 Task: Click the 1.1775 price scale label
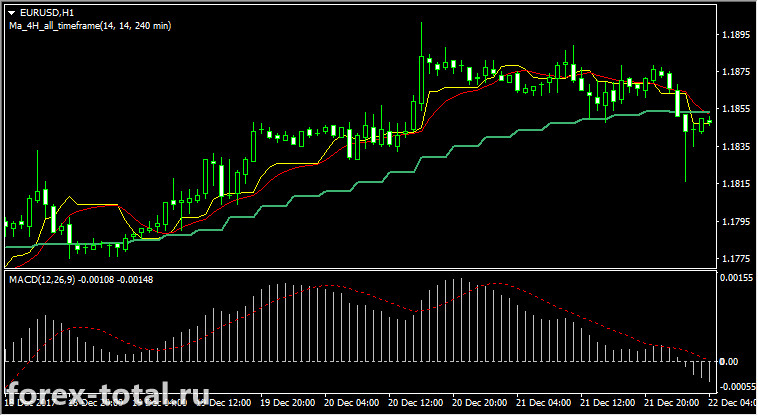point(735,259)
